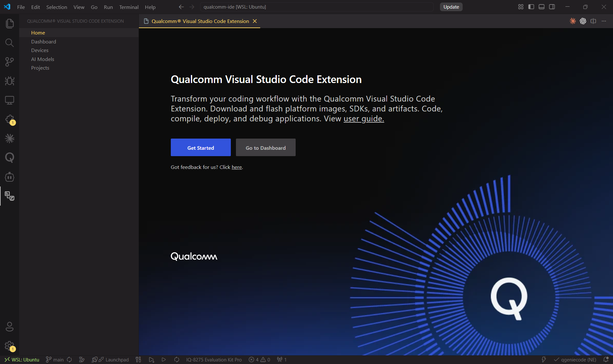
Task: Click the play triangle in status bar
Action: coord(164,360)
